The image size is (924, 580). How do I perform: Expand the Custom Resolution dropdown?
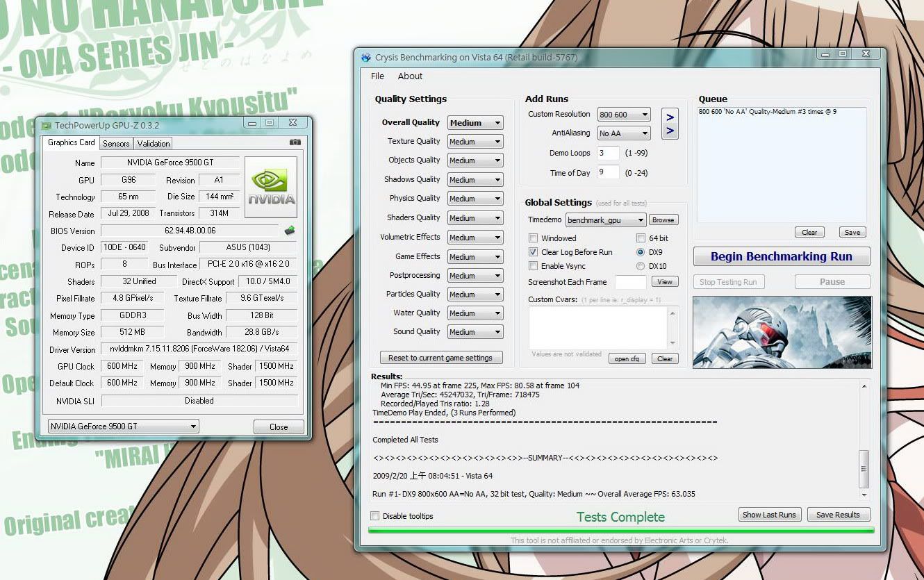(x=623, y=115)
